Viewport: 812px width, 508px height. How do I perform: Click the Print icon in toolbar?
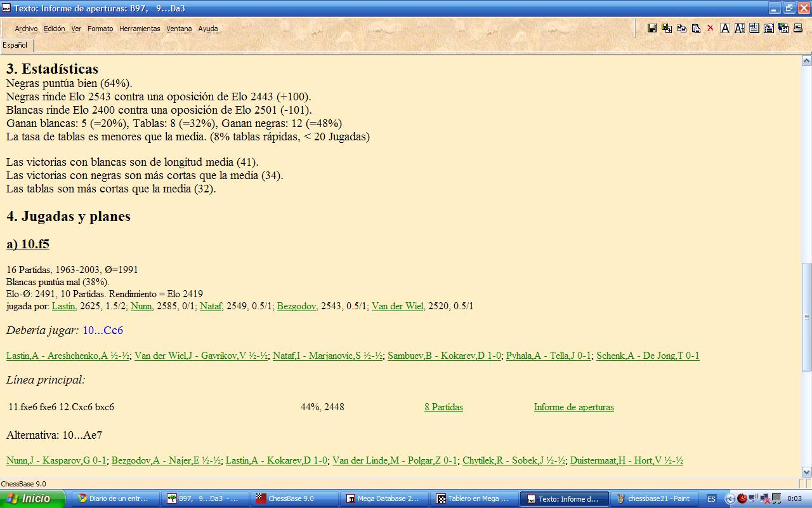[798, 28]
